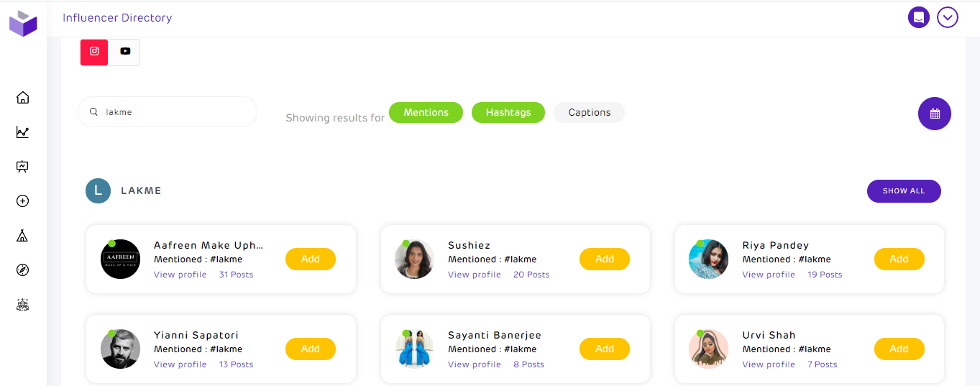Open the people group sidebar icon
The image size is (980, 386).
click(x=22, y=305)
